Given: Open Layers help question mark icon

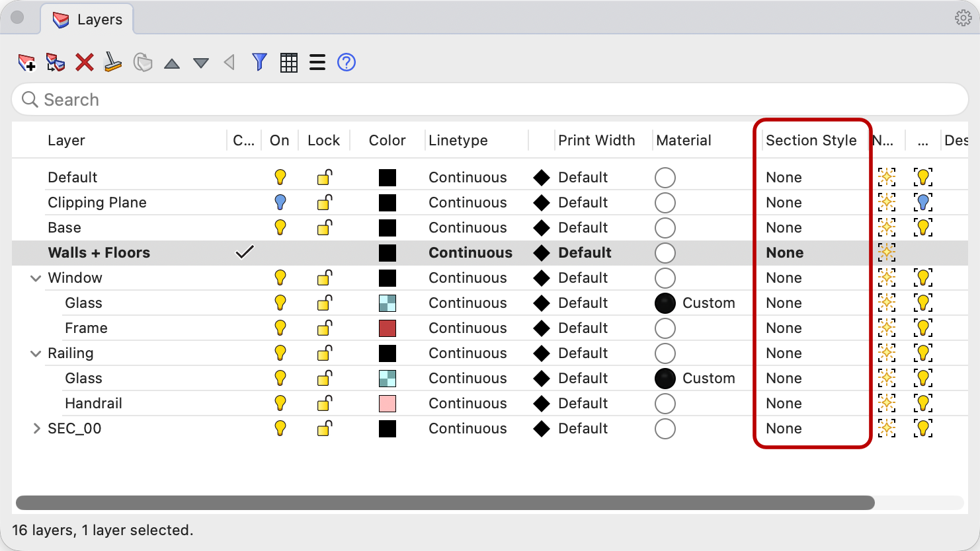Looking at the screenshot, I should 347,63.
